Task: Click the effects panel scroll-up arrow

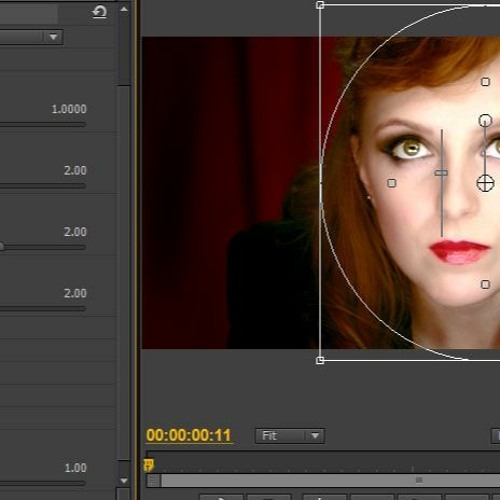Action: (x=124, y=9)
